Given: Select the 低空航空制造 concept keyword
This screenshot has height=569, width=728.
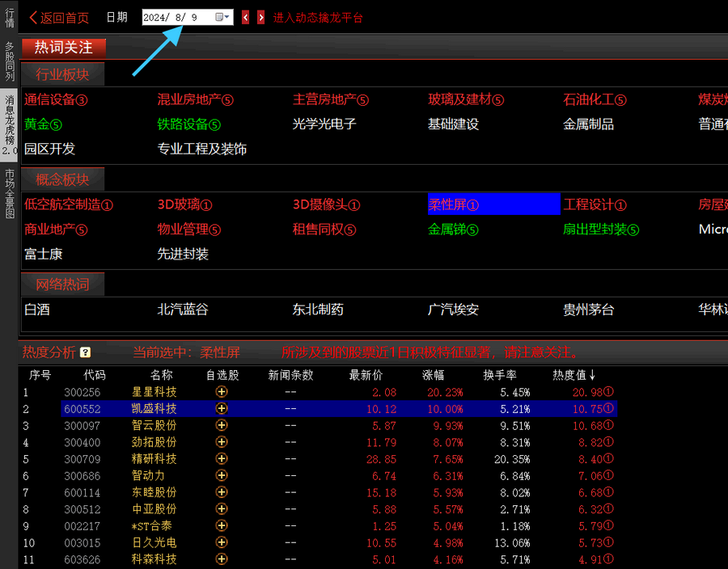Looking at the screenshot, I should point(69,205).
